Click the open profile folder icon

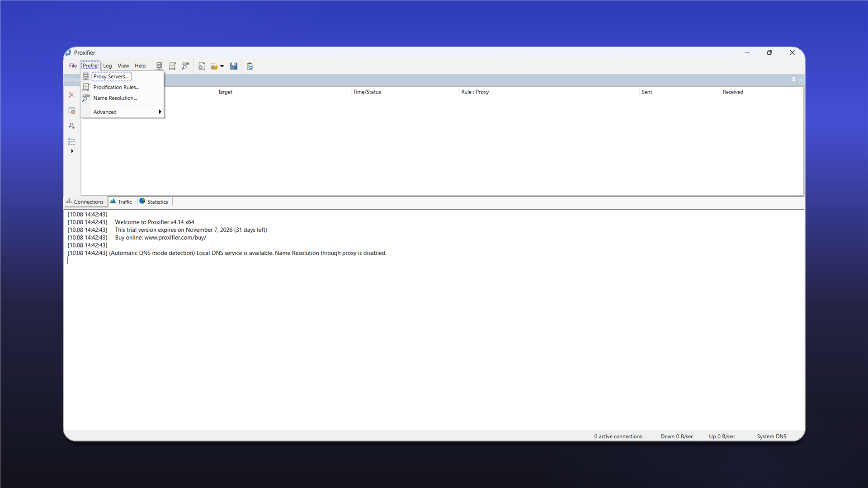point(214,66)
